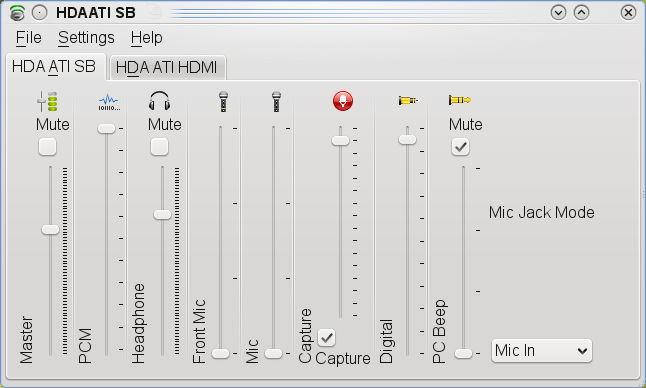The width and height of the screenshot is (646, 388).
Task: Click the PC Beep plug icon
Action: [460, 100]
